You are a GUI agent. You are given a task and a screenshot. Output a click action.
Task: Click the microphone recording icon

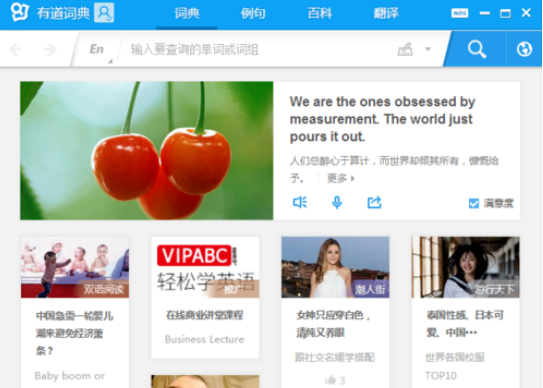coord(337,202)
